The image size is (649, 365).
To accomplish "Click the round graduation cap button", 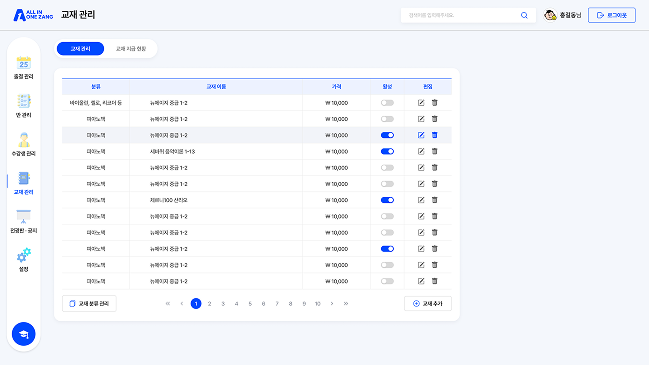I will click(24, 334).
